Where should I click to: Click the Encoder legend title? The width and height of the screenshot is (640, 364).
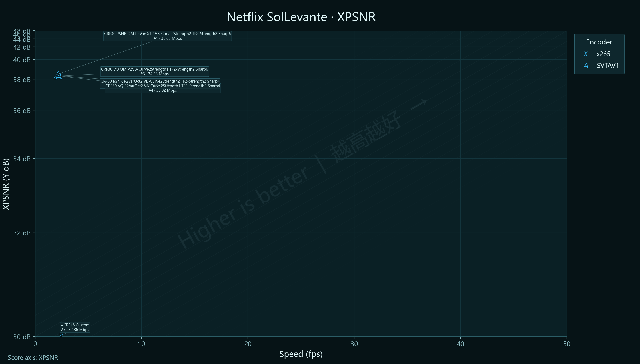pyautogui.click(x=599, y=42)
